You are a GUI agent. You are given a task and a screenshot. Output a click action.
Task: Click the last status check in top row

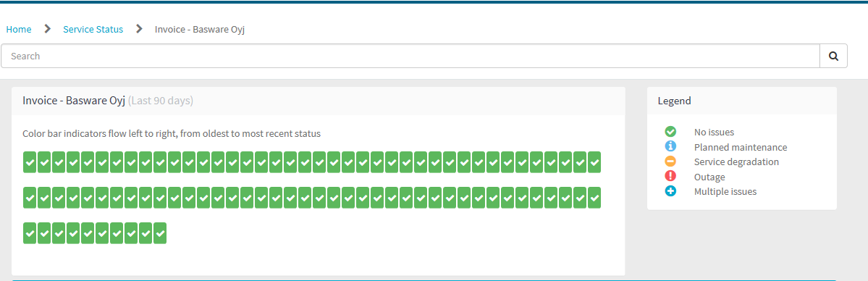[x=594, y=162]
